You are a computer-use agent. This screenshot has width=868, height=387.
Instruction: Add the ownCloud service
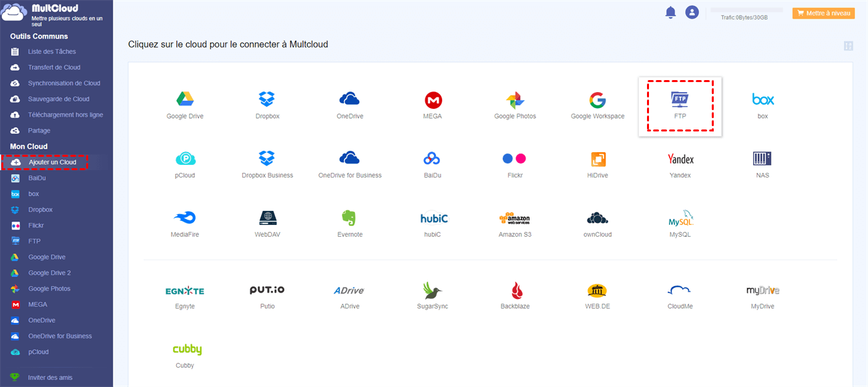(x=598, y=218)
